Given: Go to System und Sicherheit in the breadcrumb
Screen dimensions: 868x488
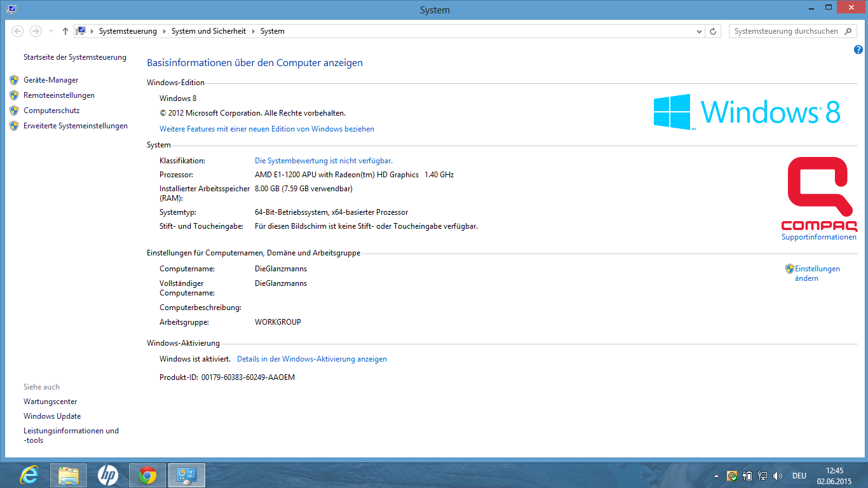Looking at the screenshot, I should tap(208, 31).
